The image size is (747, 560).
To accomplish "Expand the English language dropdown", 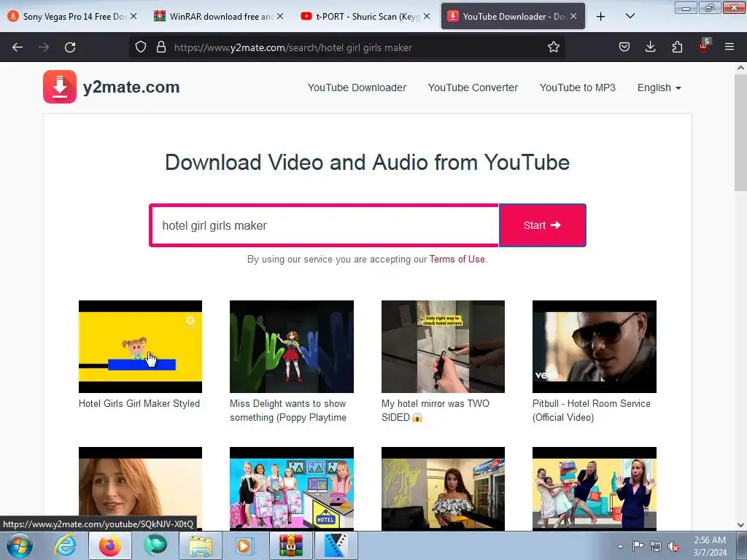I will point(659,87).
